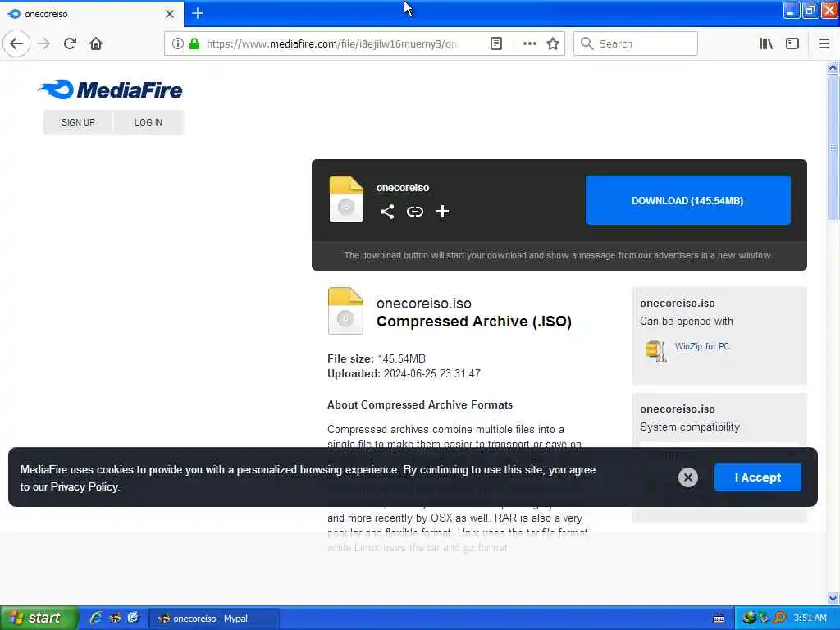Viewport: 840px width, 630px height.
Task: Dismiss cookie banner with X button
Action: (x=688, y=477)
